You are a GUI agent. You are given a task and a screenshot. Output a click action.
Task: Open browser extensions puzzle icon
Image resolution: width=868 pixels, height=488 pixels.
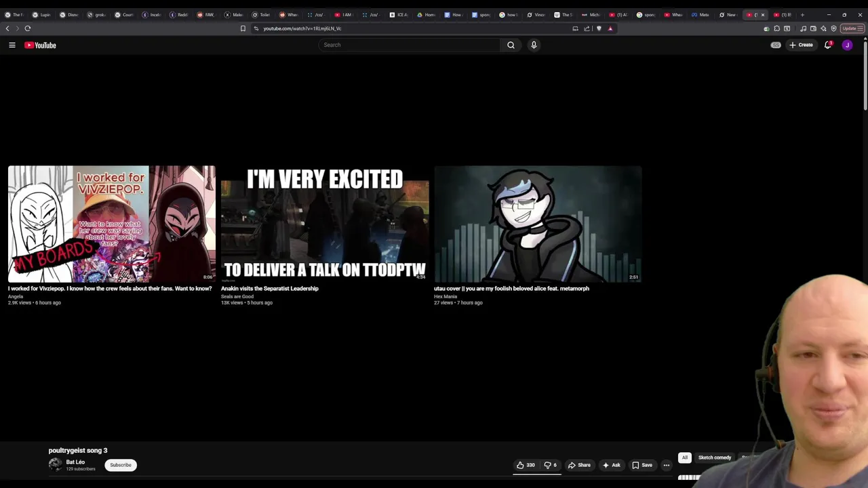pyautogui.click(x=776, y=28)
